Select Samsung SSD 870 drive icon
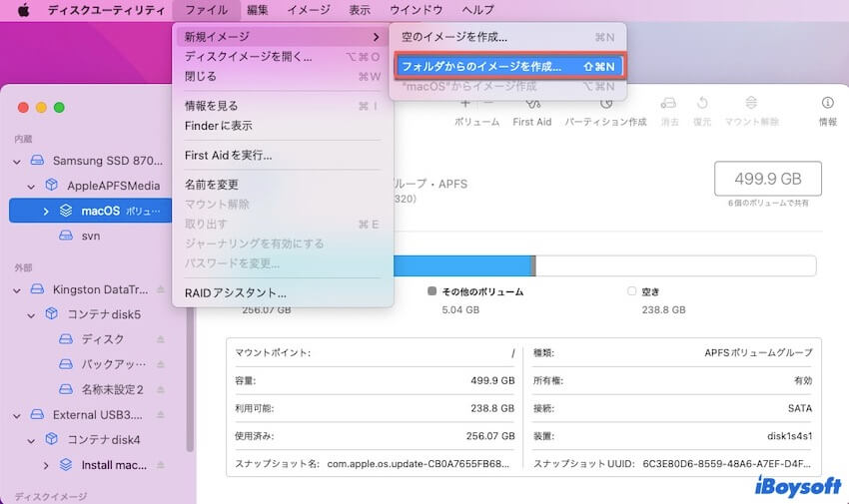The width and height of the screenshot is (849, 504). click(37, 160)
